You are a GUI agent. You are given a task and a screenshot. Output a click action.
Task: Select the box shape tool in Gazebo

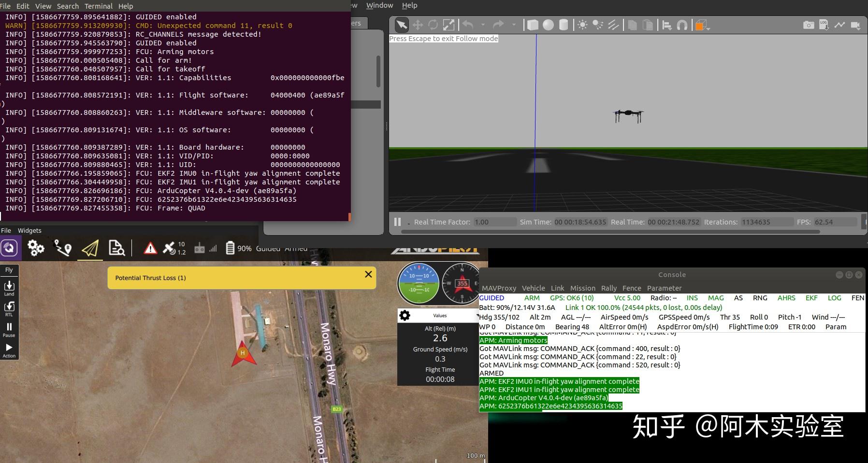534,25
